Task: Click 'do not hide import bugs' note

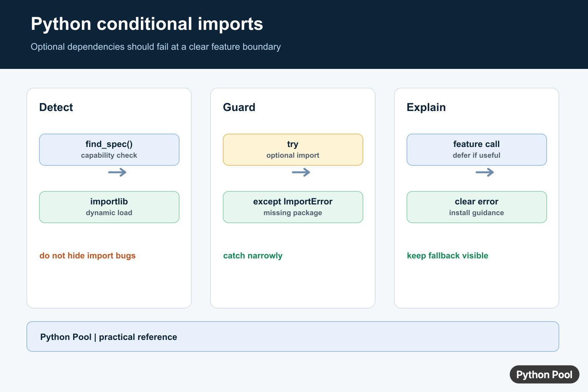Action: pyautogui.click(x=87, y=256)
